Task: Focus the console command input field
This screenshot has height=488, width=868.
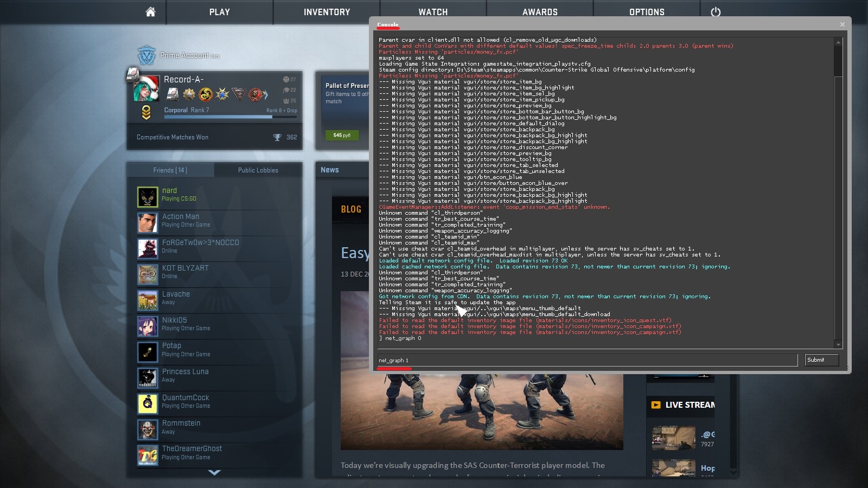Action: [x=588, y=360]
